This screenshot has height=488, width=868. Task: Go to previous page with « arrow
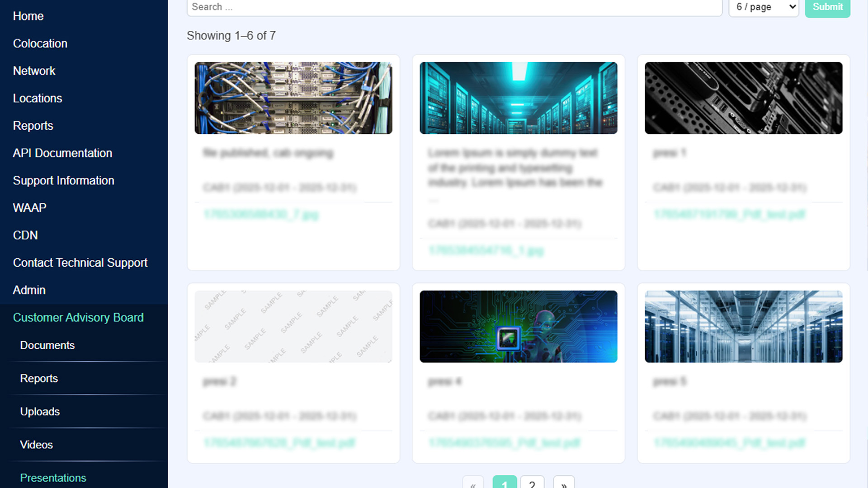473,483
